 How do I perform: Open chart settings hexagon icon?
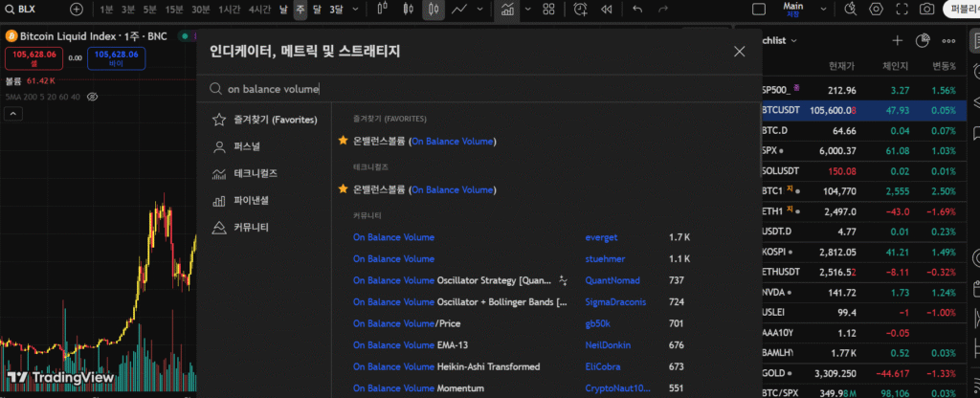tap(877, 10)
